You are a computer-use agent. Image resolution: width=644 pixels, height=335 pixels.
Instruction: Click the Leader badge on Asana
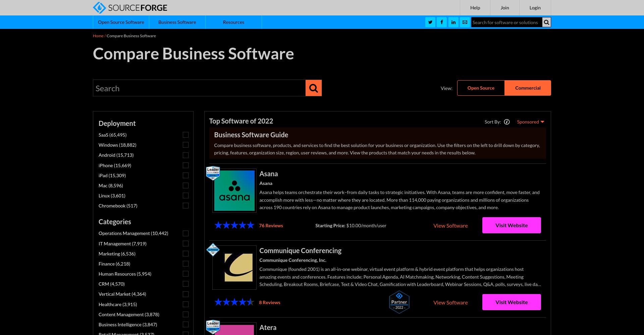tap(213, 173)
